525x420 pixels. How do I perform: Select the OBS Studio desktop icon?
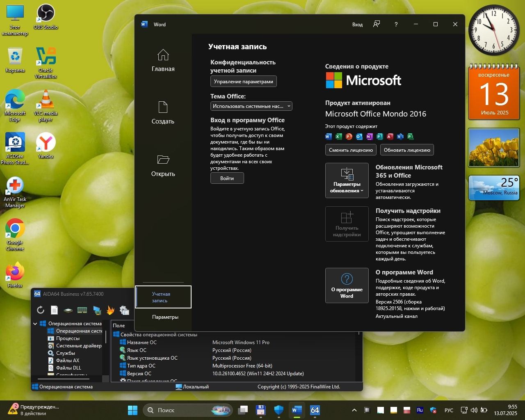(x=46, y=17)
